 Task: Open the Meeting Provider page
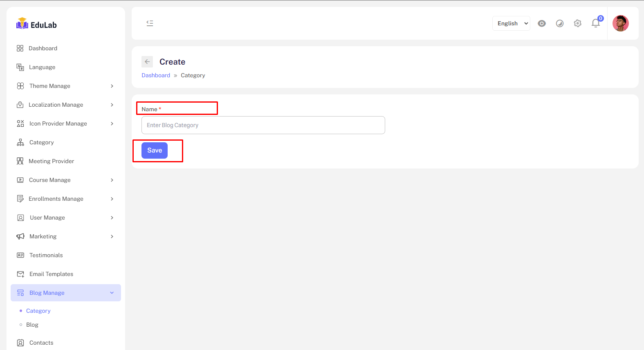(51, 161)
